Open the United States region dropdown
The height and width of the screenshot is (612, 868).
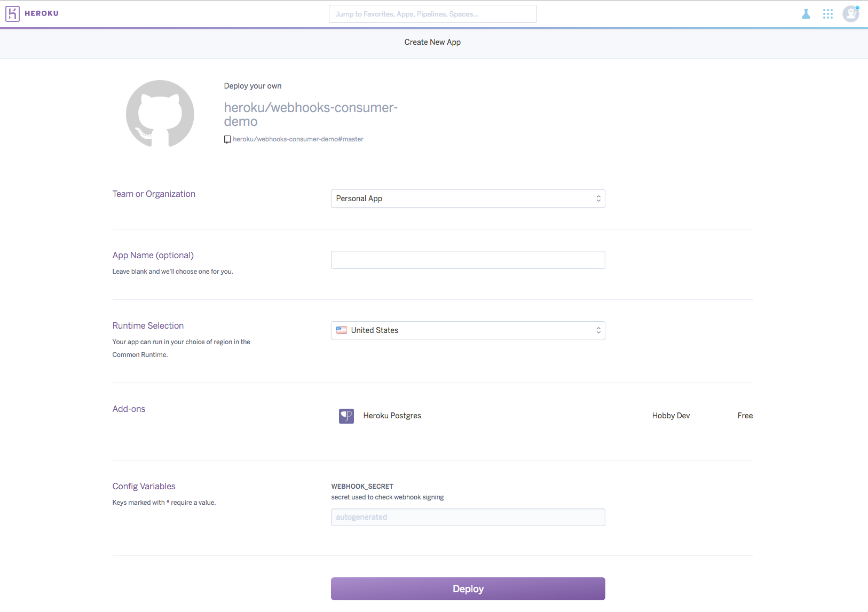tap(468, 330)
